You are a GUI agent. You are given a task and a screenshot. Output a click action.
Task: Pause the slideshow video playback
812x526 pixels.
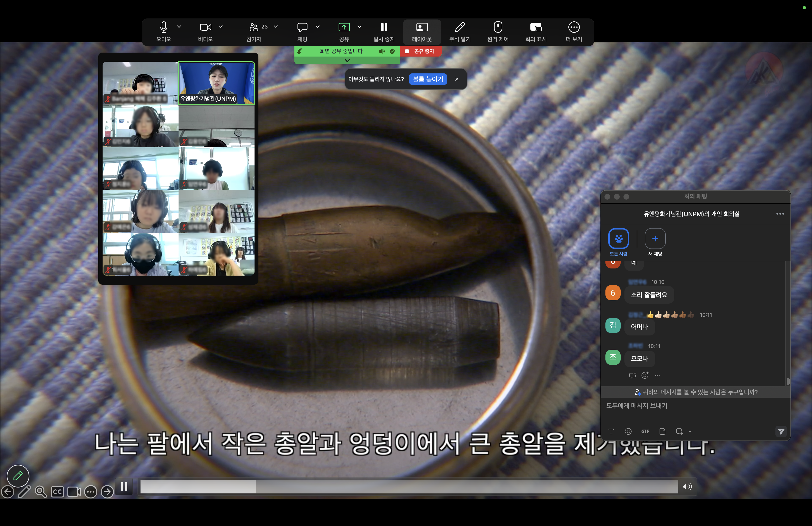point(124,486)
